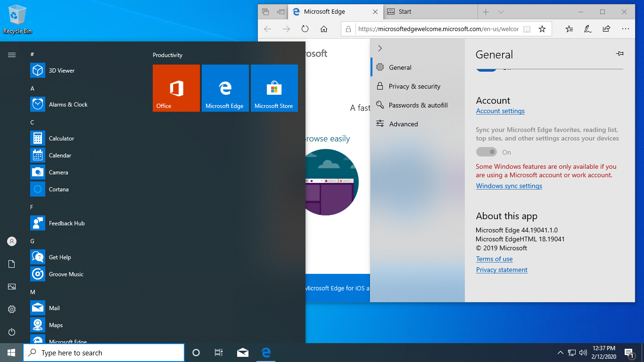Pin the settings pane

tap(620, 54)
